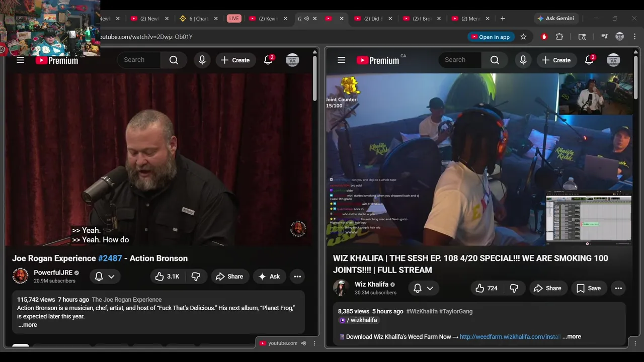Open the PowerfulJRE channel avatar
Image resolution: width=644 pixels, height=362 pixels.
click(21, 277)
